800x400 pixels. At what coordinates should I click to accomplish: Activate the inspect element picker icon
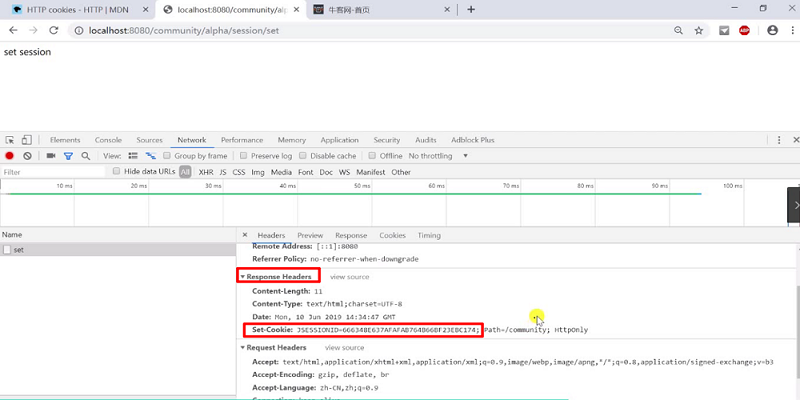point(10,140)
